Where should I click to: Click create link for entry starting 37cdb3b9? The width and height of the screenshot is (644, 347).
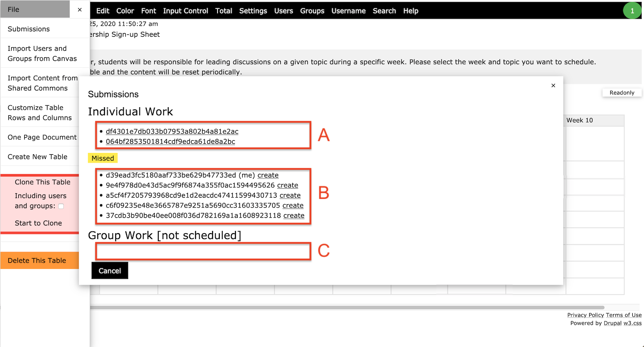tap(294, 216)
